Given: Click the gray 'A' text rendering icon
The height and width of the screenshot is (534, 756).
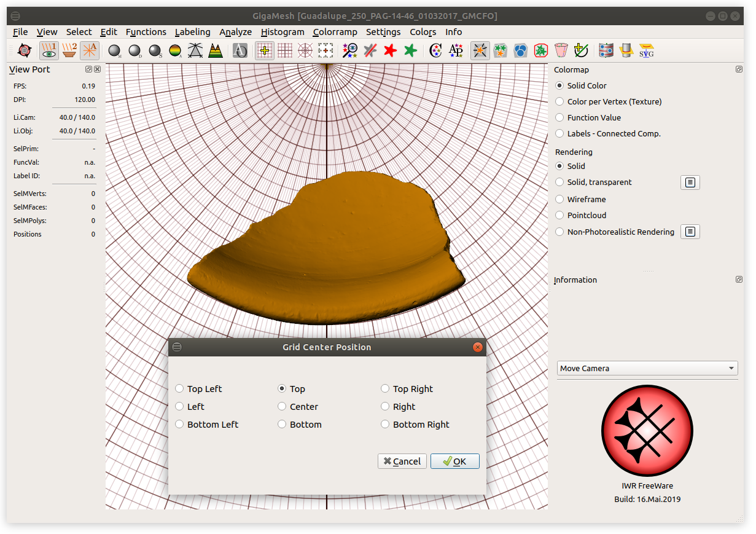Looking at the screenshot, I should pyautogui.click(x=240, y=50).
